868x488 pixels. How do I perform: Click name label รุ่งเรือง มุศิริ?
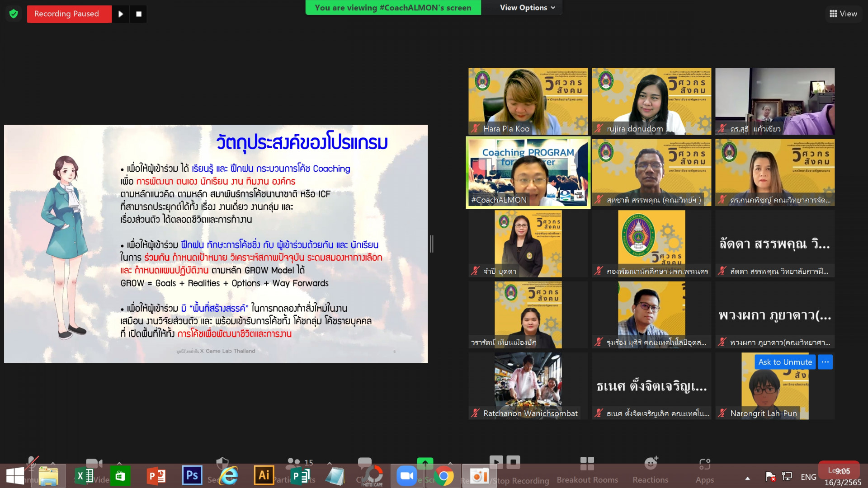tap(656, 343)
